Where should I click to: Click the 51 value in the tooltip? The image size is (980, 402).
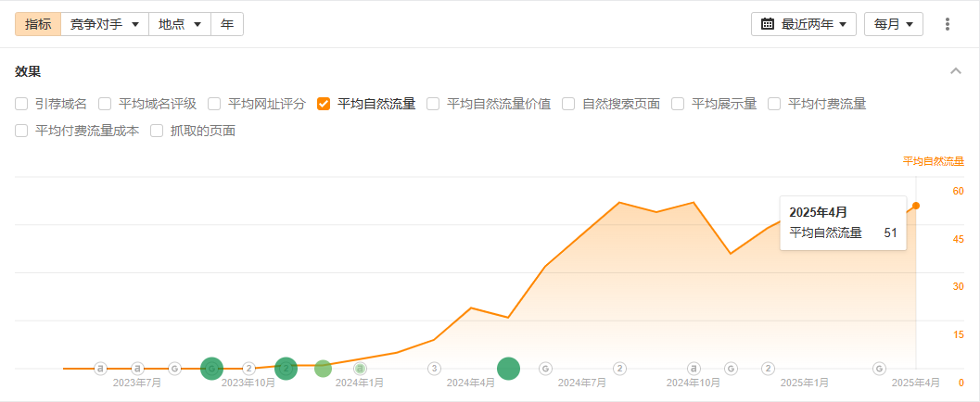pyautogui.click(x=891, y=232)
